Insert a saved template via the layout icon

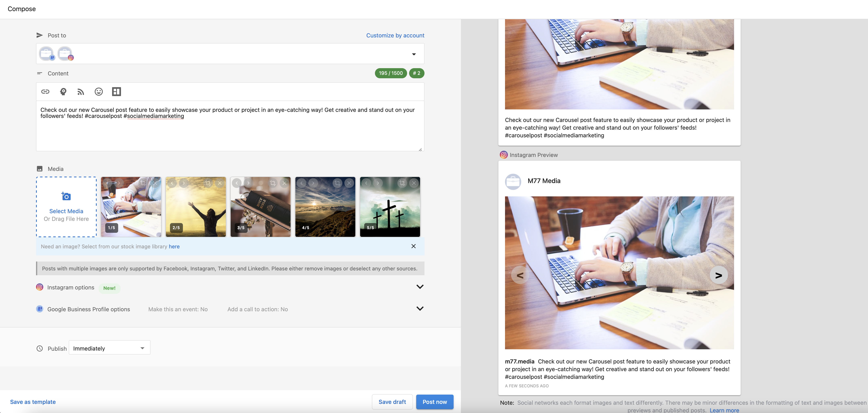[117, 91]
